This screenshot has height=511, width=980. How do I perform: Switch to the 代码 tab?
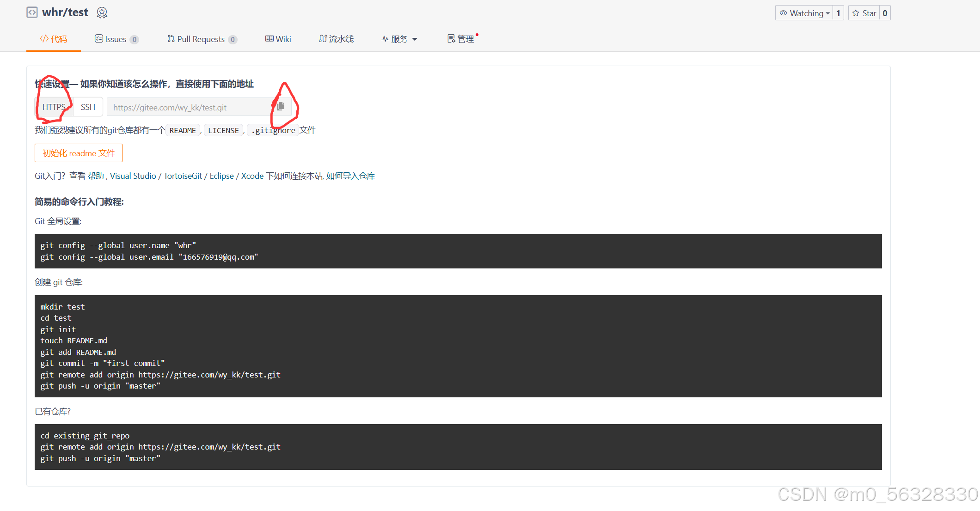(x=53, y=39)
